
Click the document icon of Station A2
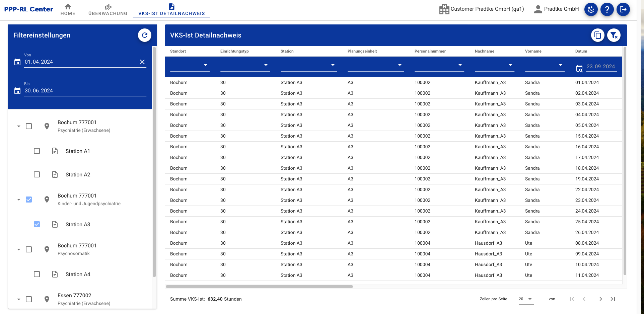click(55, 174)
